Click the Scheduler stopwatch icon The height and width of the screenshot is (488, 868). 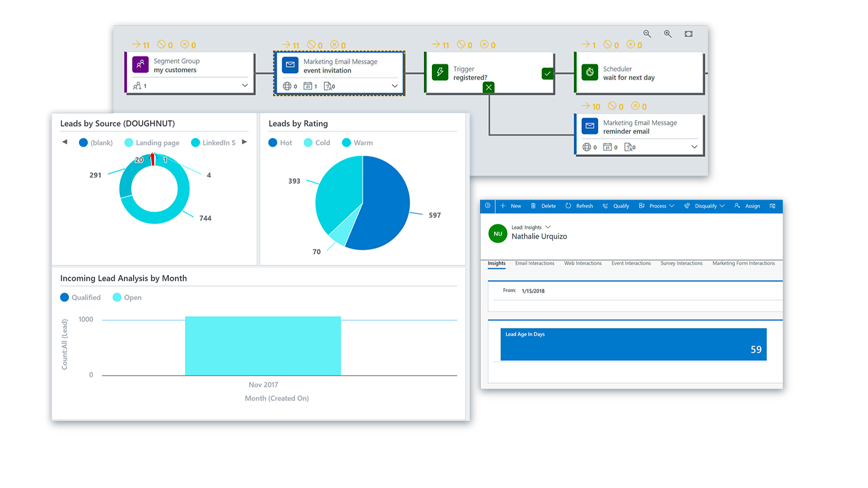tap(590, 72)
